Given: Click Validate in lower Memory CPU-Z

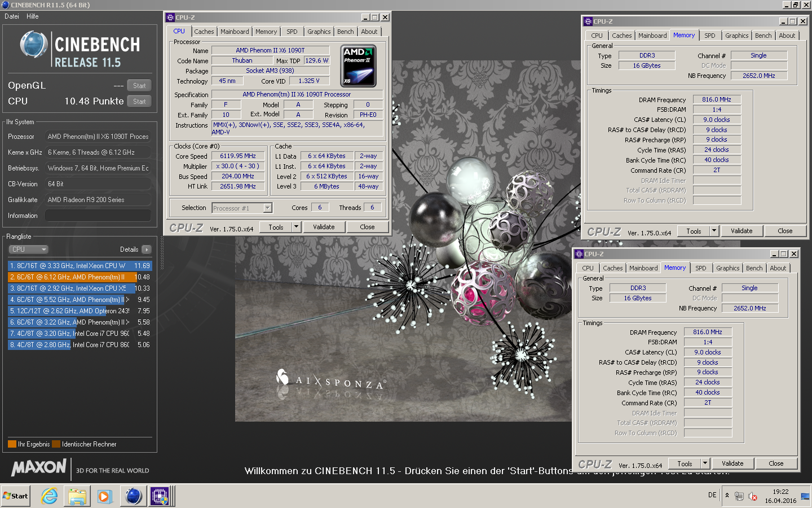Looking at the screenshot, I should pyautogui.click(x=732, y=463).
